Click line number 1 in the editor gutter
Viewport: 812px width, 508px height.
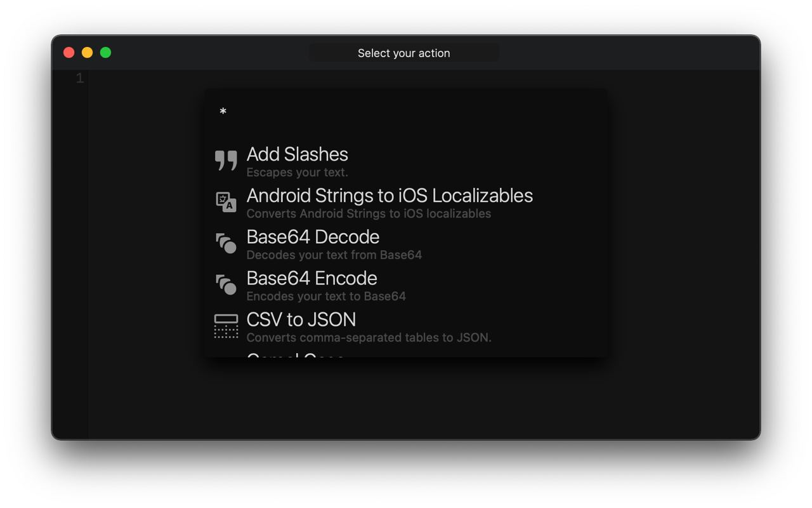pyautogui.click(x=80, y=78)
